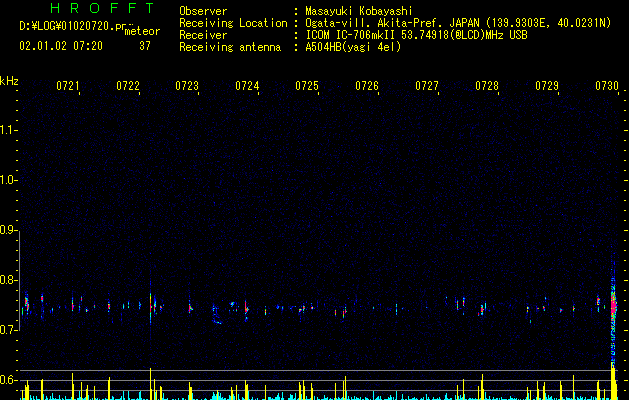Click the 0726 time marker

tap(367, 86)
